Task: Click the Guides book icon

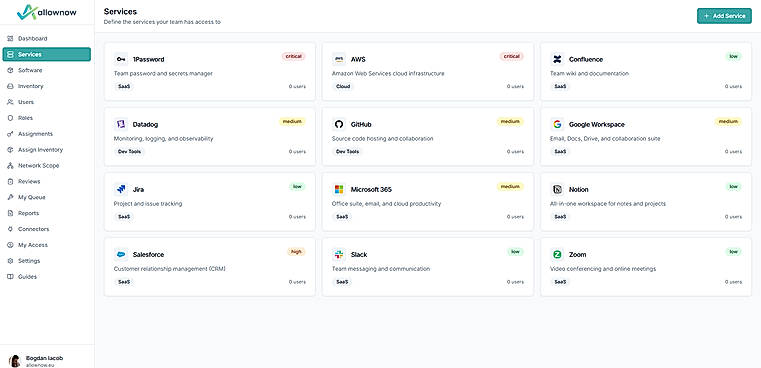Action: (x=11, y=277)
